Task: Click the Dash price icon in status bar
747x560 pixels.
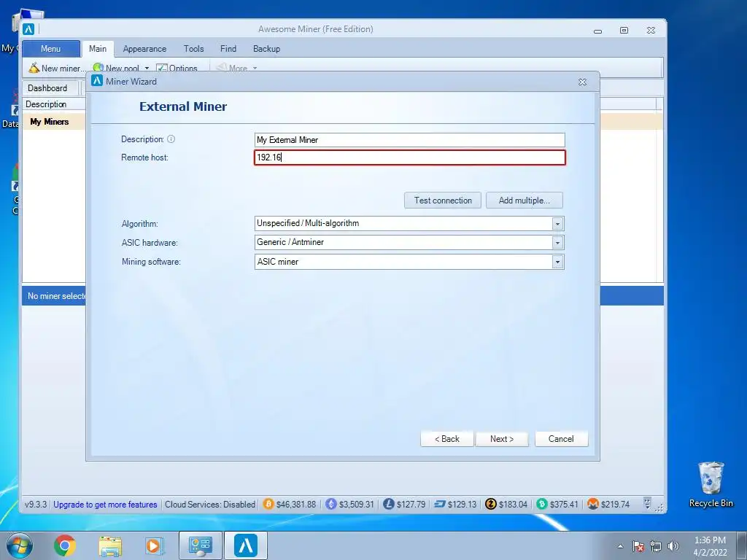Action: tap(440, 504)
